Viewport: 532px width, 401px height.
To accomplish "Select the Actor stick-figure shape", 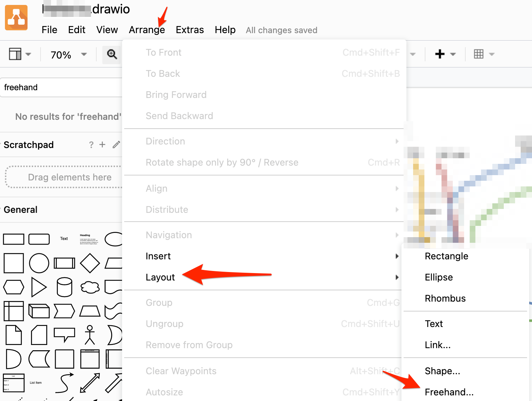I will click(90, 335).
